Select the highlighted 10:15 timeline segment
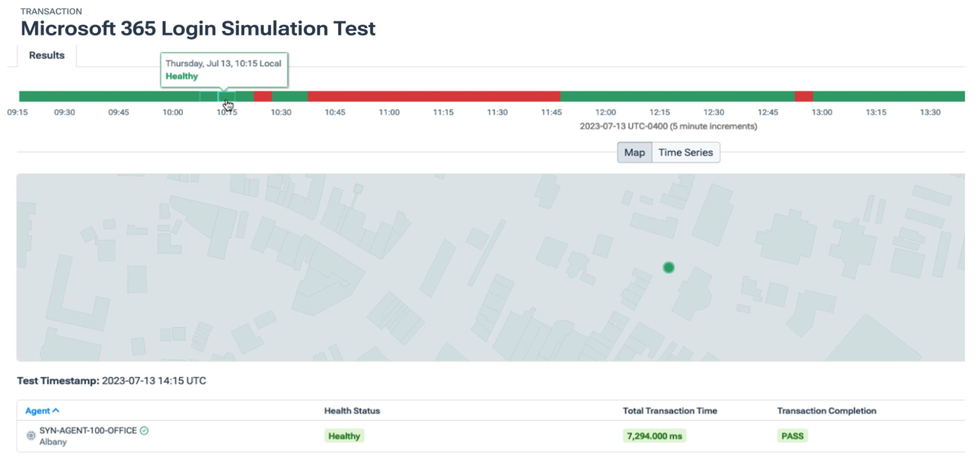The height and width of the screenshot is (465, 980). point(226,96)
